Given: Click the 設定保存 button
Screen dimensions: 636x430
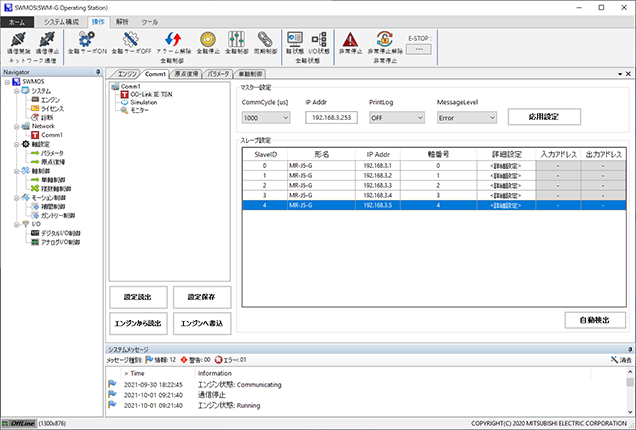Looking at the screenshot, I should pos(202,297).
